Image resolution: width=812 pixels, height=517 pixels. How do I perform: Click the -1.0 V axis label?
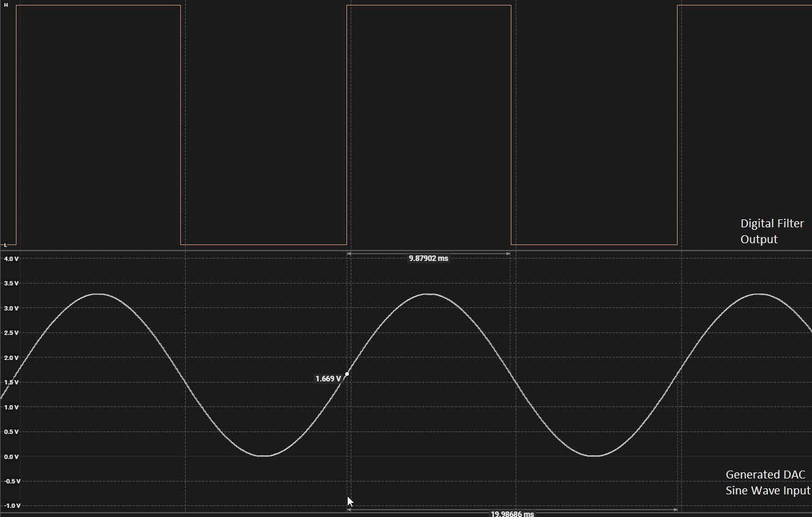point(12,506)
